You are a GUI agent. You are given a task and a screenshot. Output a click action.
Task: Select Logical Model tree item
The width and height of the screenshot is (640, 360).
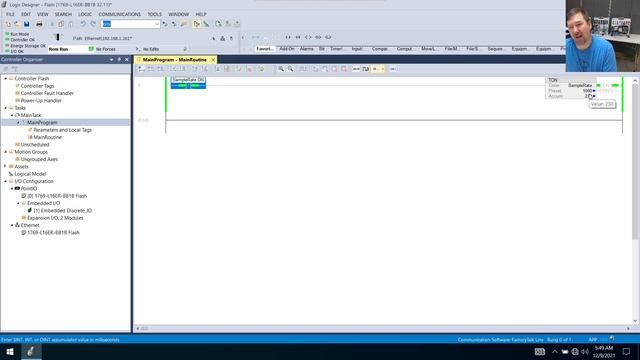pos(30,174)
